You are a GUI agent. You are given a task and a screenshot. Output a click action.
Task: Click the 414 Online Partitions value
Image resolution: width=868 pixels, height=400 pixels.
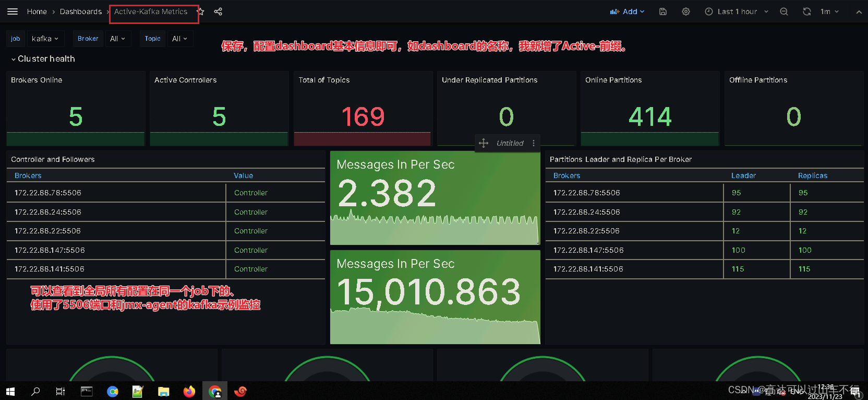point(650,116)
